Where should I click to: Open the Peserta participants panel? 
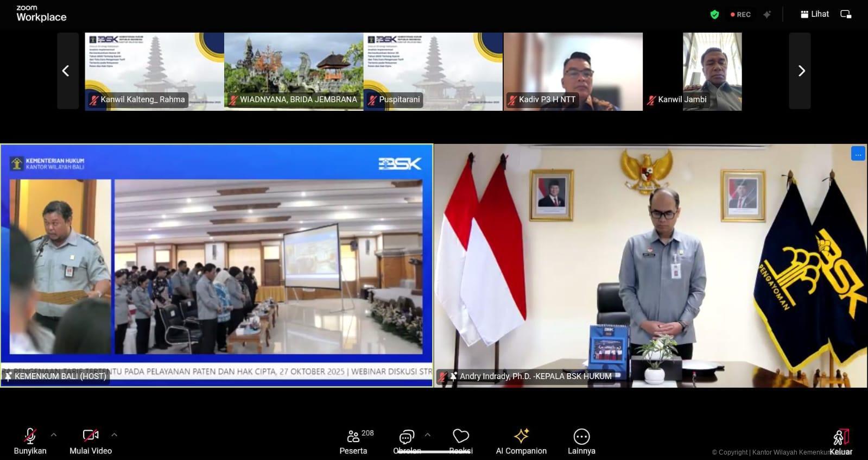[353, 441]
